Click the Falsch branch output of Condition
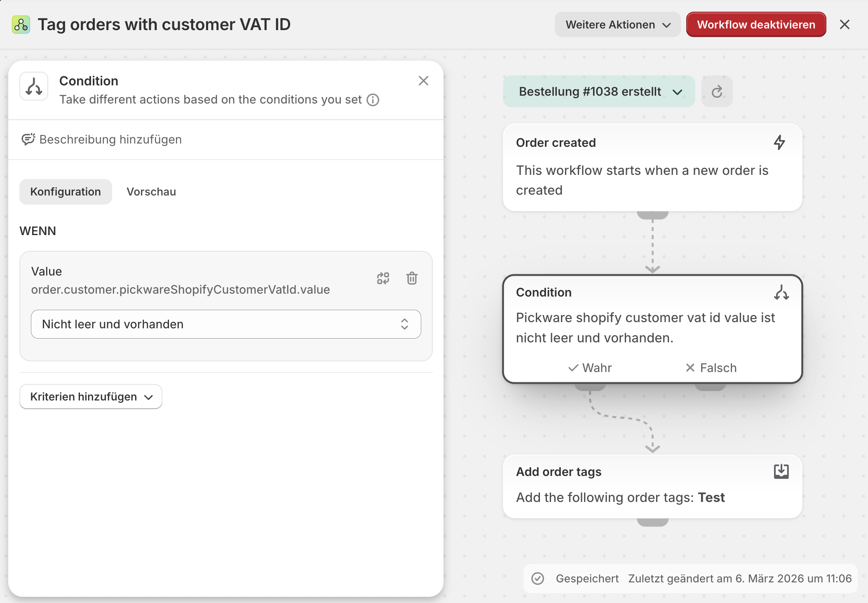 (x=711, y=368)
